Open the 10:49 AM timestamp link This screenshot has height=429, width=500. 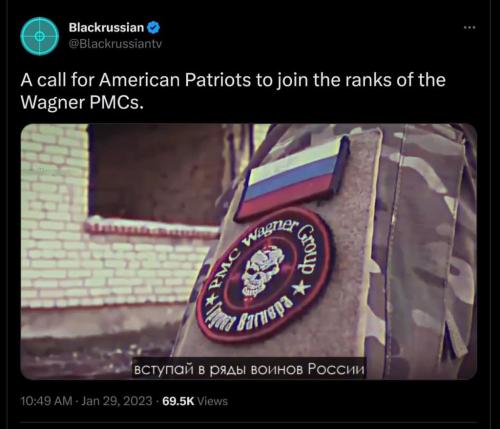(46, 401)
